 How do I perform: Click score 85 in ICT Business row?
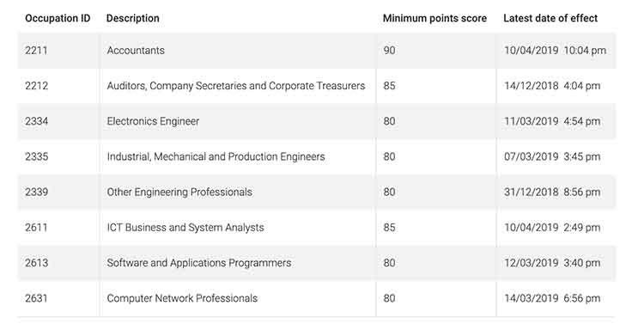(x=389, y=227)
